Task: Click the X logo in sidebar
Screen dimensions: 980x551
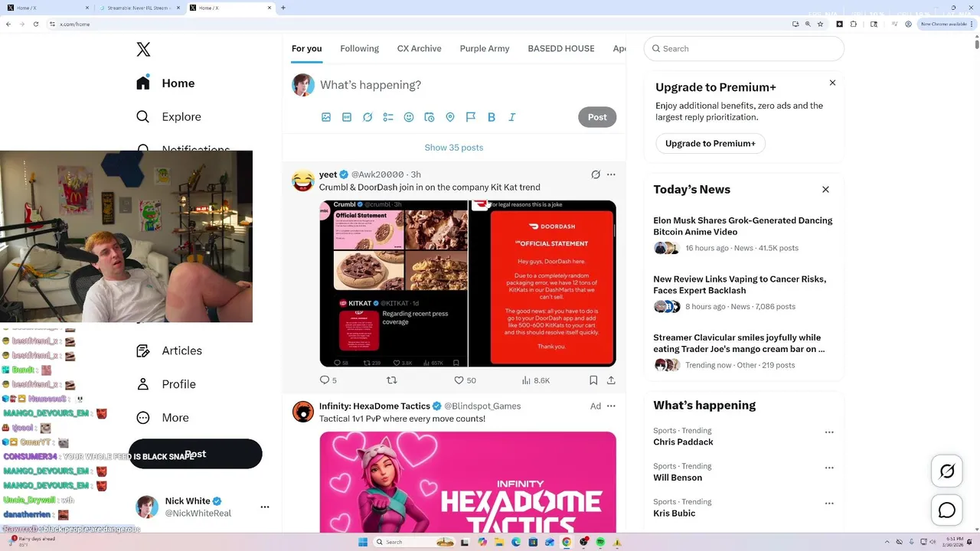Action: [x=143, y=50]
